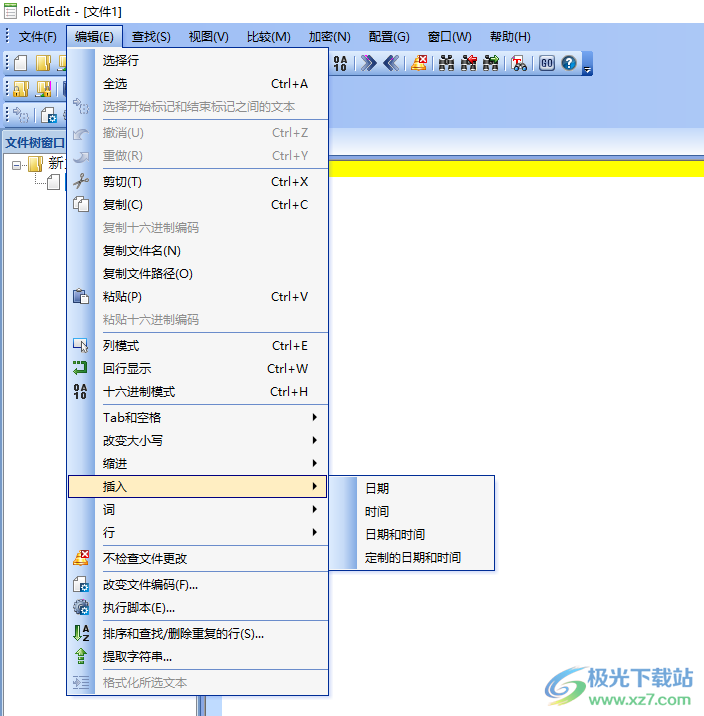The width and height of the screenshot is (704, 716).
Task: Choose 时间 from the insert submenu
Action: click(x=411, y=511)
